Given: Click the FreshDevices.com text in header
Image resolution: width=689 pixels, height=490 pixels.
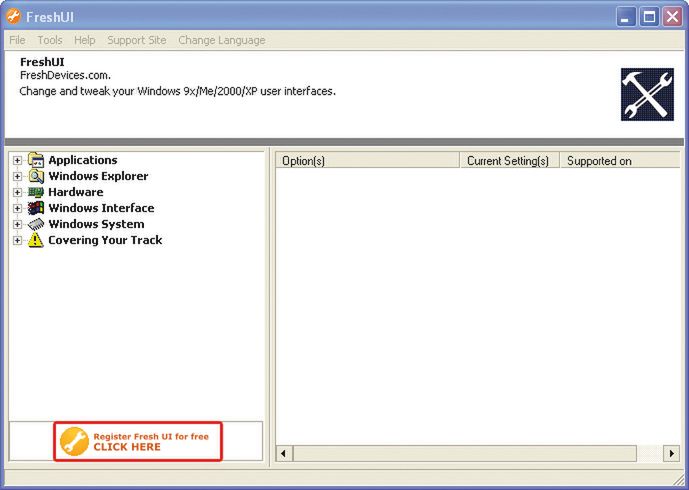Looking at the screenshot, I should pos(65,76).
